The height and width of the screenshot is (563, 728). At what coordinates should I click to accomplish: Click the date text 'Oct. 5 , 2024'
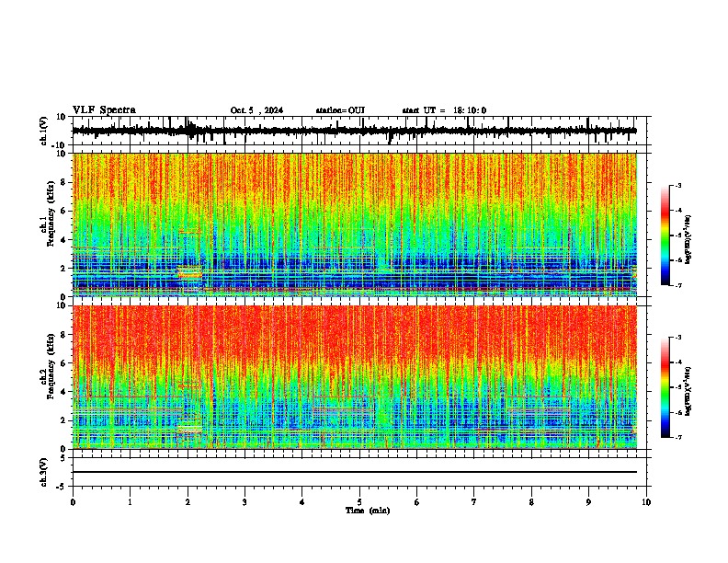point(256,110)
